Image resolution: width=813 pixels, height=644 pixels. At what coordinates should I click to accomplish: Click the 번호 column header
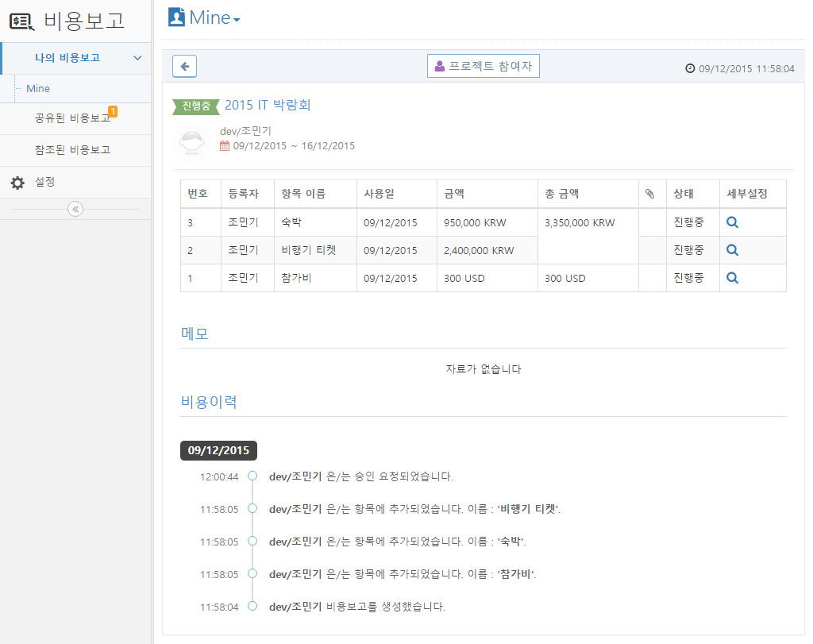pyautogui.click(x=198, y=194)
